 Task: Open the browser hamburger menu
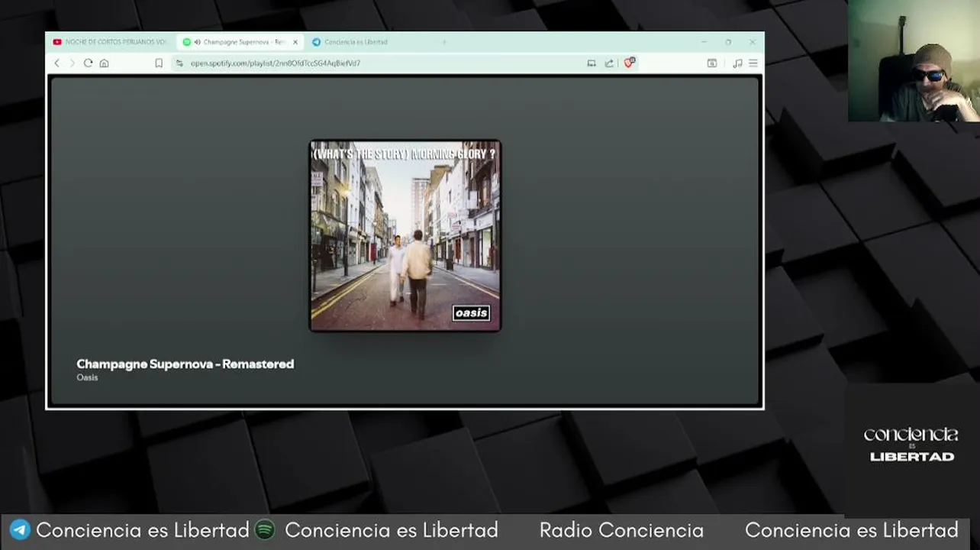pyautogui.click(x=753, y=63)
